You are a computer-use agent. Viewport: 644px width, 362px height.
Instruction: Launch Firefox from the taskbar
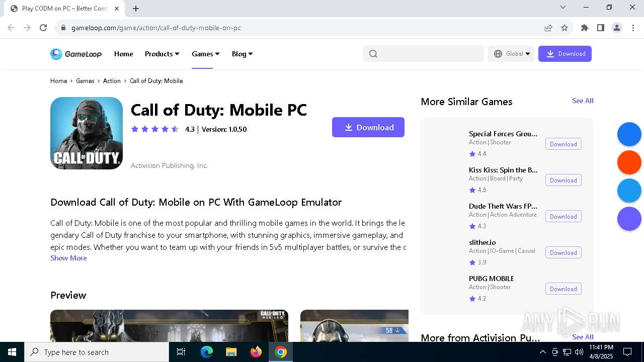pos(256,352)
